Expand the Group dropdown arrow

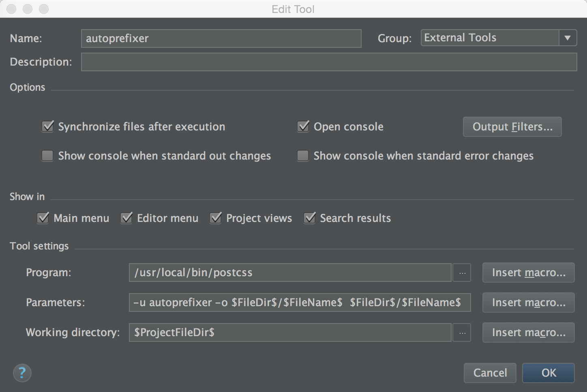click(568, 38)
